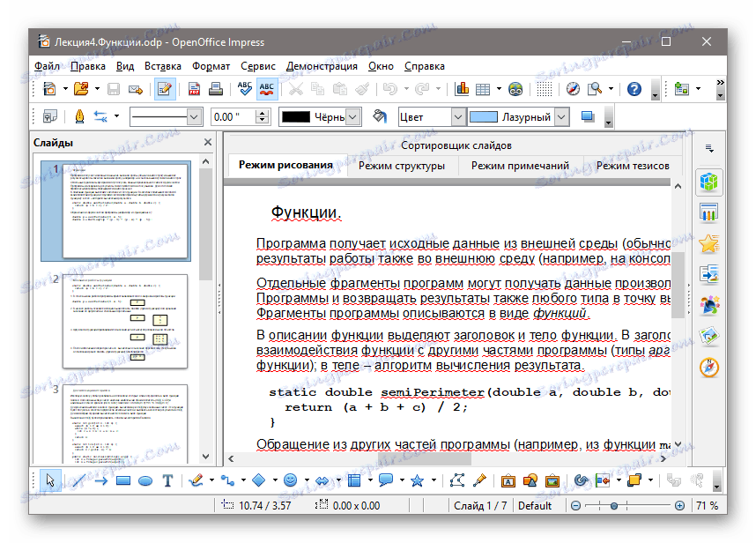Close the Слайды panel
756x543 pixels.
(207, 141)
